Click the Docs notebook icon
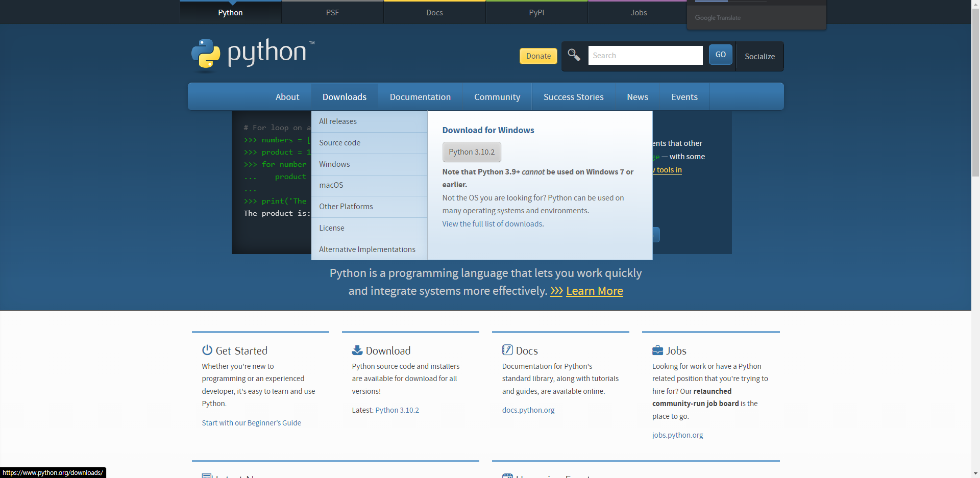The height and width of the screenshot is (478, 980). click(x=507, y=350)
